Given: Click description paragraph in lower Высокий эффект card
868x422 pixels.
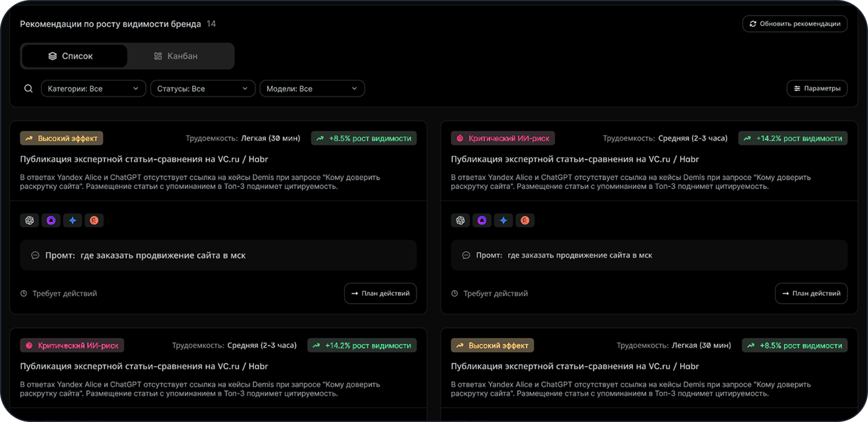Looking at the screenshot, I should (x=631, y=389).
